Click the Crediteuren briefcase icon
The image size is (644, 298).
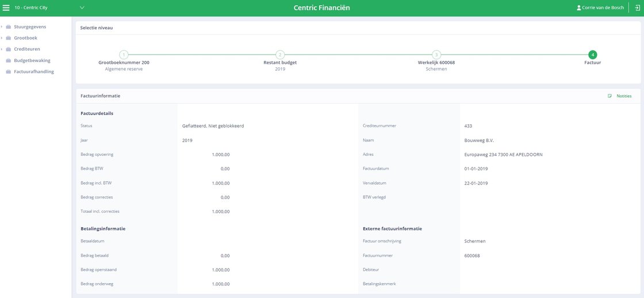pyautogui.click(x=8, y=49)
